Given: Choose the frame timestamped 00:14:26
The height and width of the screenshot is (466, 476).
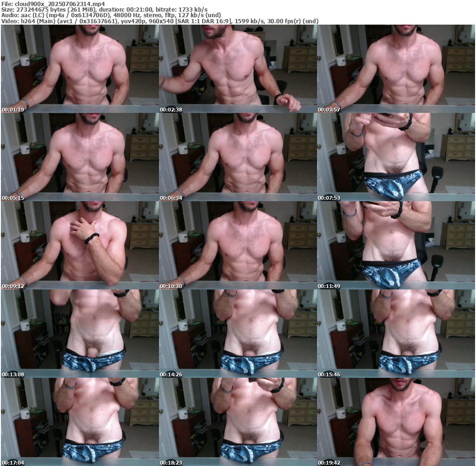Looking at the screenshot, I should (238, 334).
